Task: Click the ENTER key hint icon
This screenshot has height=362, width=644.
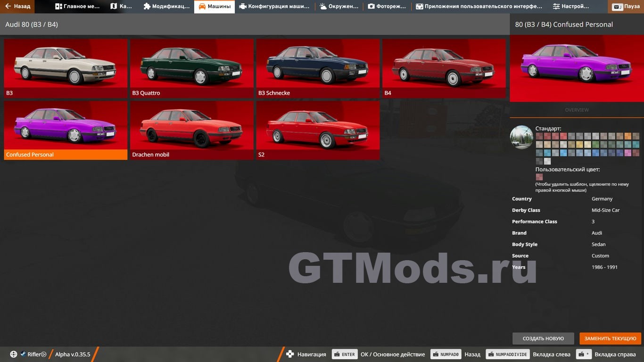Action: point(345,354)
